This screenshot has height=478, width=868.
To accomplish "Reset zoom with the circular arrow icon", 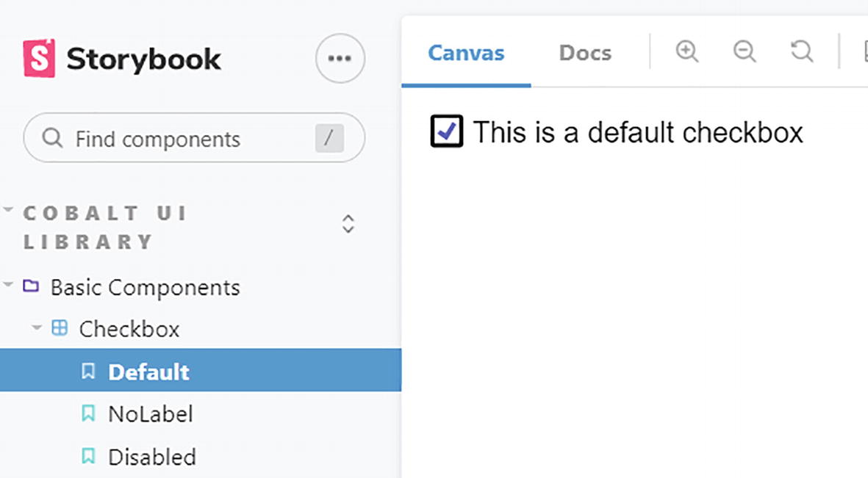I will [802, 51].
